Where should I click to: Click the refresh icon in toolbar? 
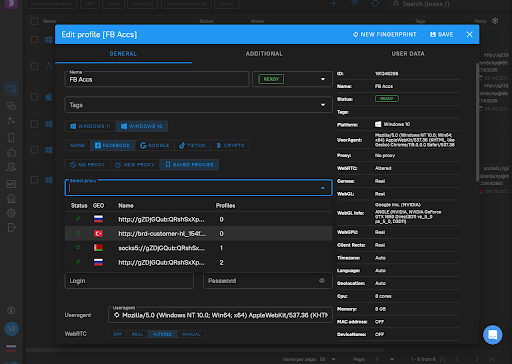(375, 4)
